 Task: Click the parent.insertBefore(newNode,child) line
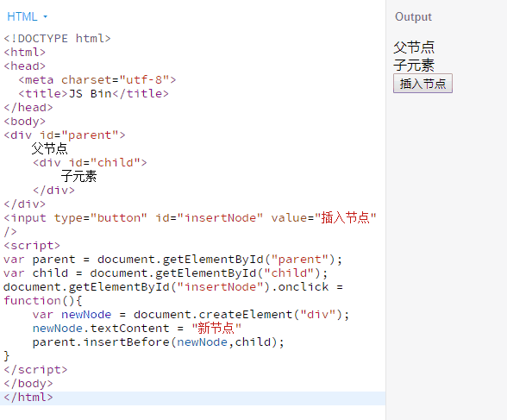coord(158,342)
